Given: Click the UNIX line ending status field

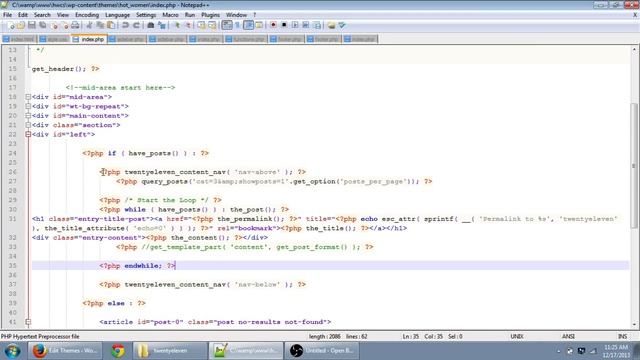Looking at the screenshot, I should (516, 337).
